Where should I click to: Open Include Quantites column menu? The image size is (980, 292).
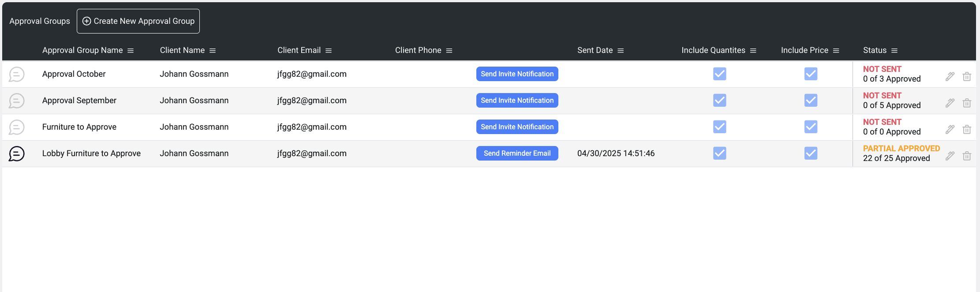[753, 51]
